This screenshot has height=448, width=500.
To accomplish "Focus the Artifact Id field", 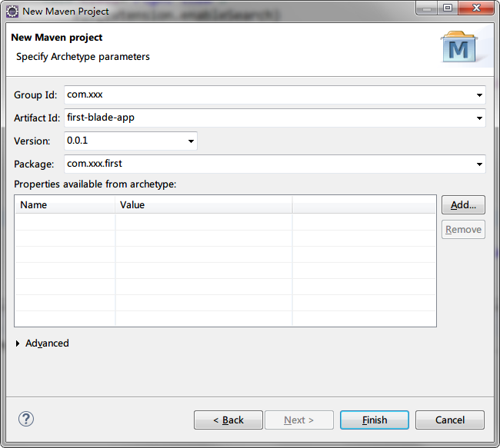I will tap(269, 118).
